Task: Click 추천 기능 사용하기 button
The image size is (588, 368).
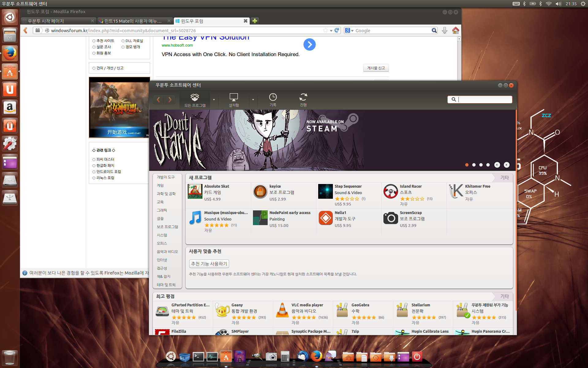Action: (209, 264)
